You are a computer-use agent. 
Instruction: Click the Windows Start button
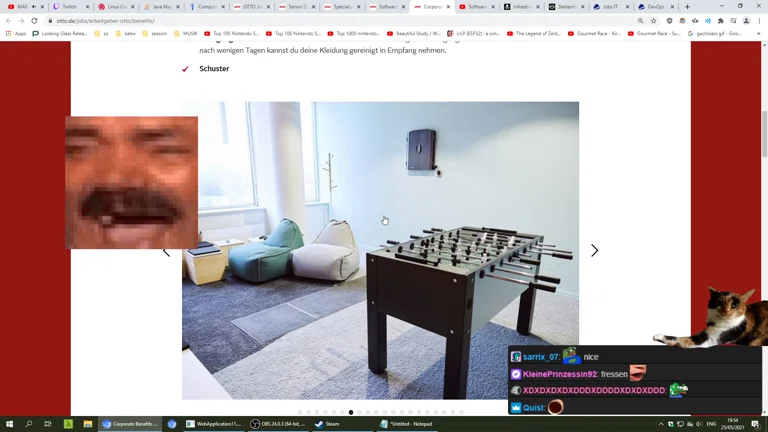[x=10, y=424]
